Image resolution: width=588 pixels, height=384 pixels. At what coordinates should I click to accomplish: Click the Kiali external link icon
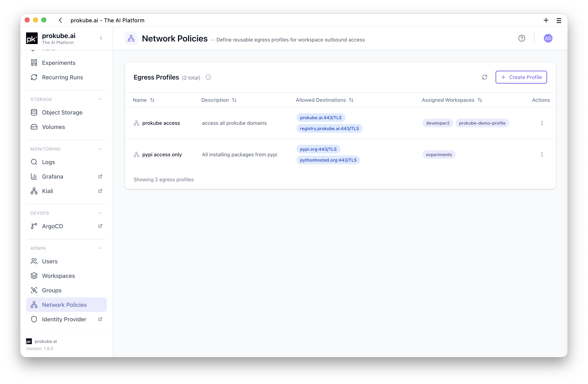click(100, 191)
